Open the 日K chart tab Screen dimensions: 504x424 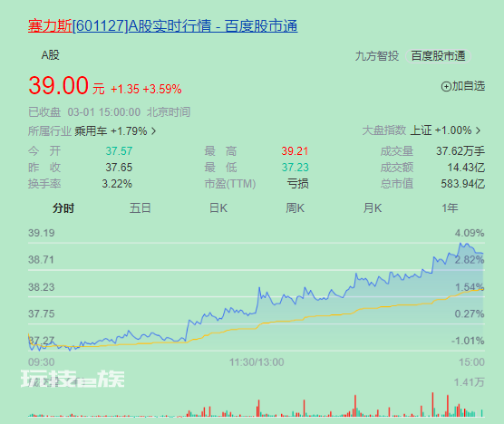pos(218,208)
